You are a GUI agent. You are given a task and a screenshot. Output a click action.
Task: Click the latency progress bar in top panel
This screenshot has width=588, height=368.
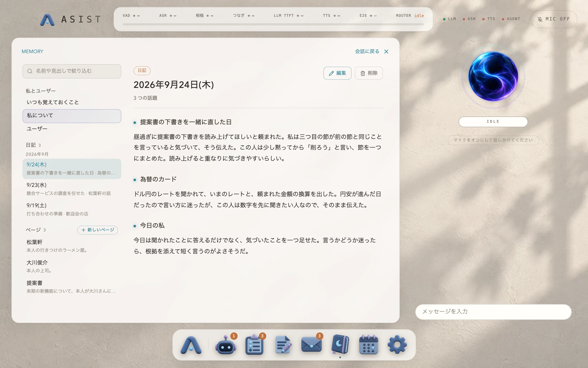[273, 24]
